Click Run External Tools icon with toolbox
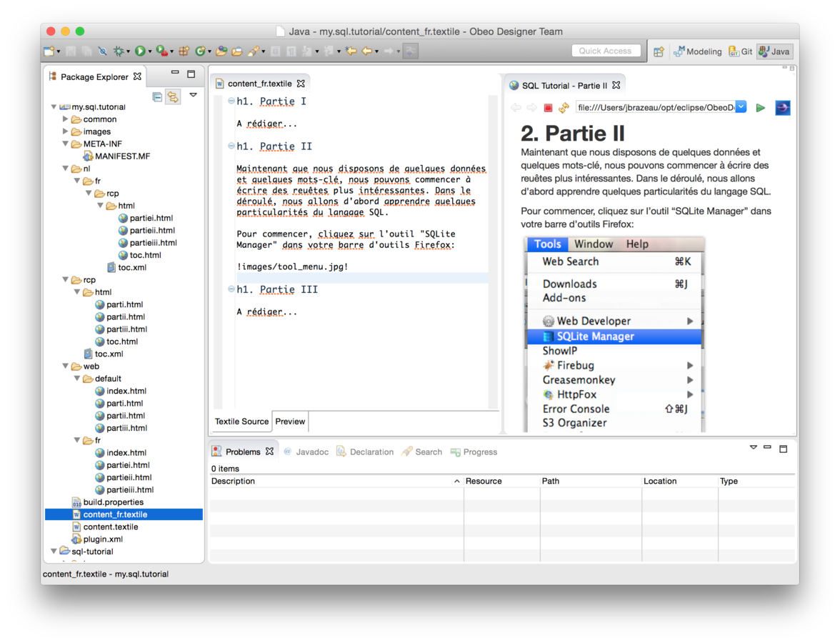Screen dimensions: 840x643 tap(161, 51)
